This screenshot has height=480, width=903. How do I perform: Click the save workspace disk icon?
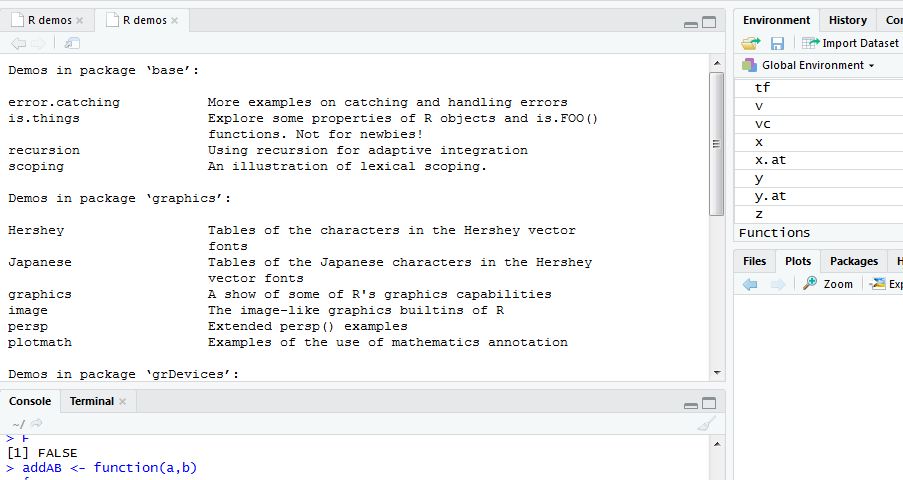[777, 43]
